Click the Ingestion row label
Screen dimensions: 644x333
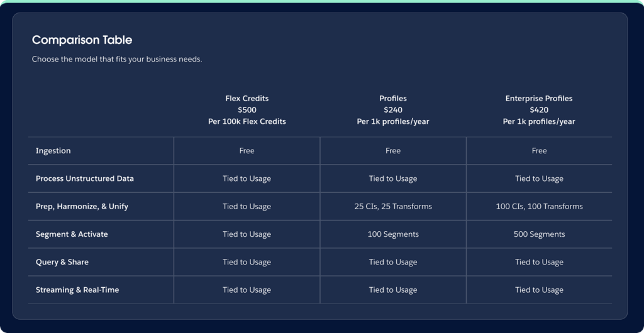coord(53,151)
